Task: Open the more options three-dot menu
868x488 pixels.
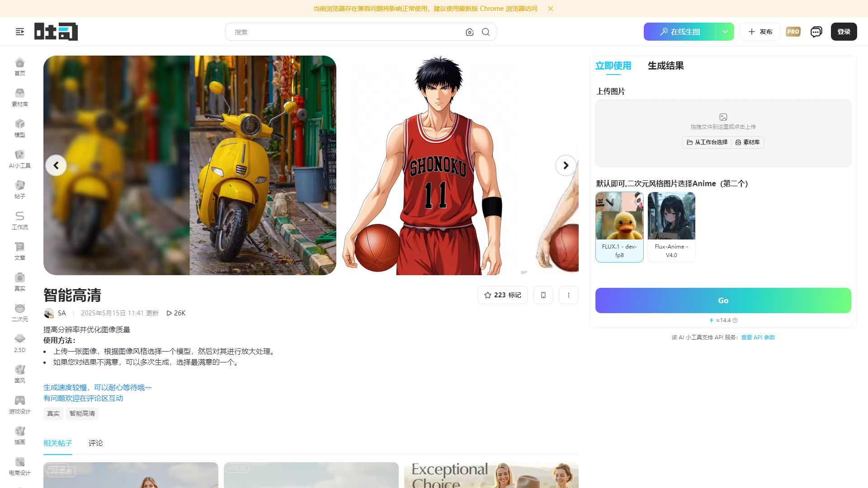Action: 568,295
